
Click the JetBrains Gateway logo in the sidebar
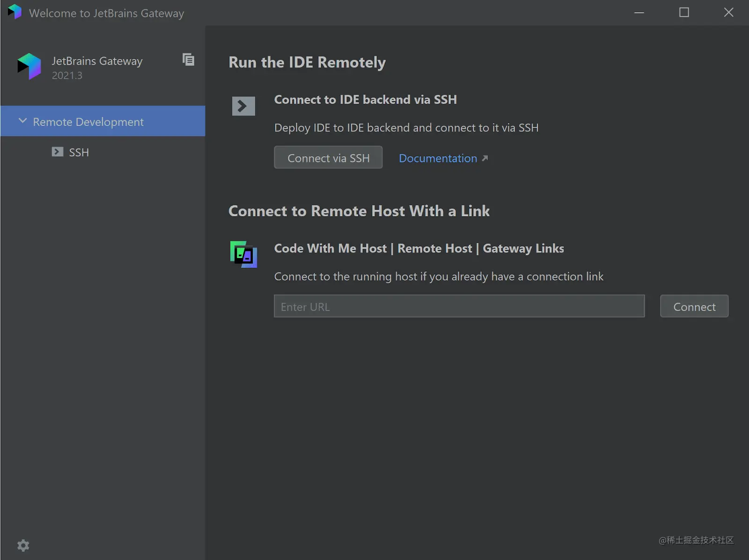coord(29,66)
